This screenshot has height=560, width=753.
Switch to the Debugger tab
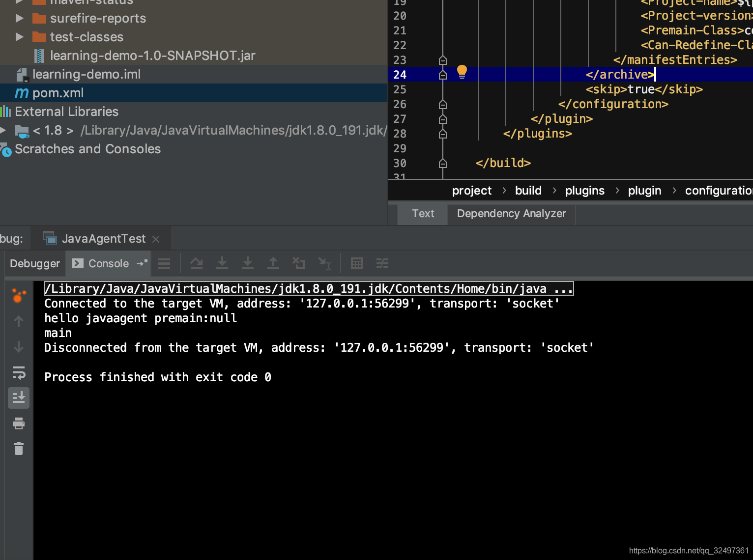(35, 264)
